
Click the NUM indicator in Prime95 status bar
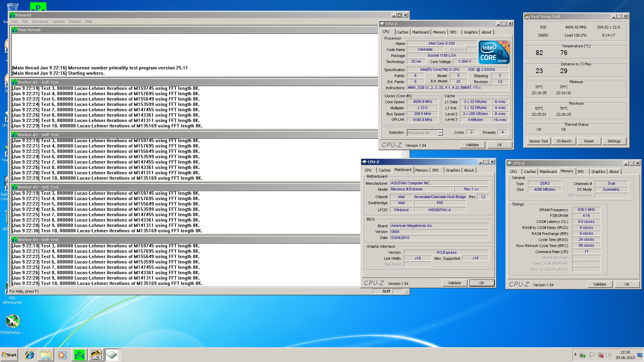(386, 291)
